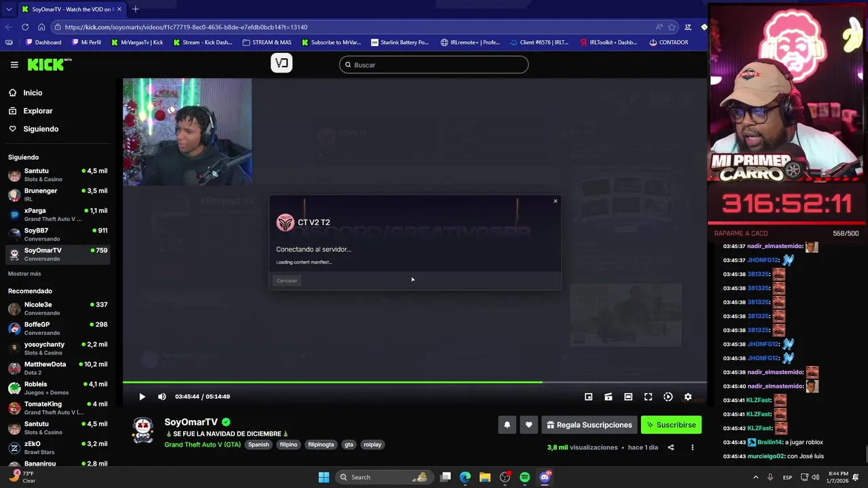This screenshot has width=868, height=488.
Task: Click the taskbar Search box
Action: pyautogui.click(x=384, y=477)
